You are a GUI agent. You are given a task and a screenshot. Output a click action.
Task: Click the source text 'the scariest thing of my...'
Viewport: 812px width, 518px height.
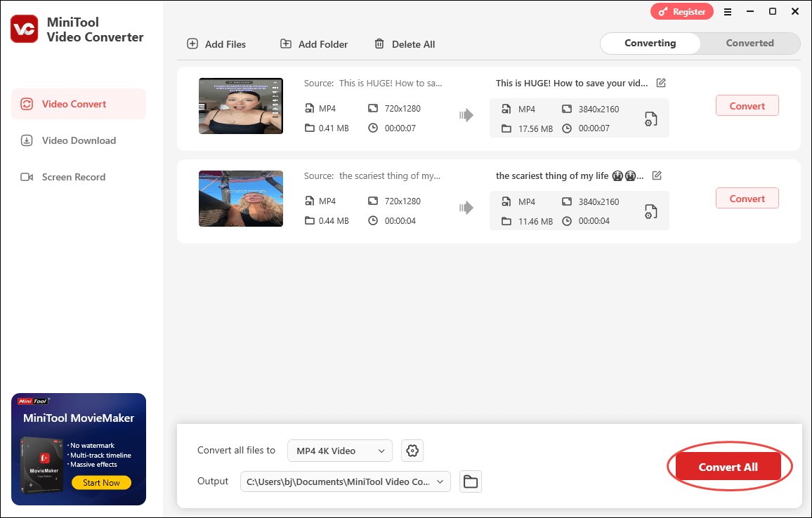(389, 176)
